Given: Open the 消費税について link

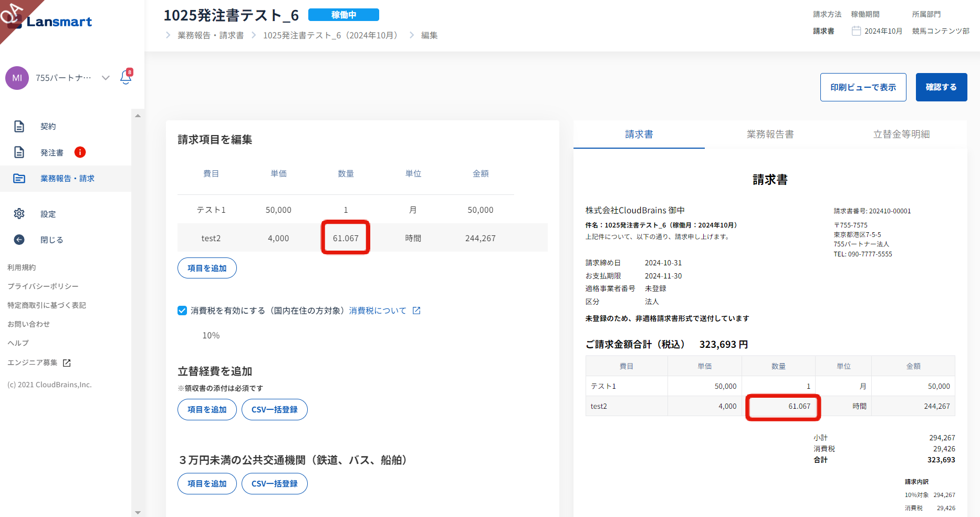Looking at the screenshot, I should 378,311.
